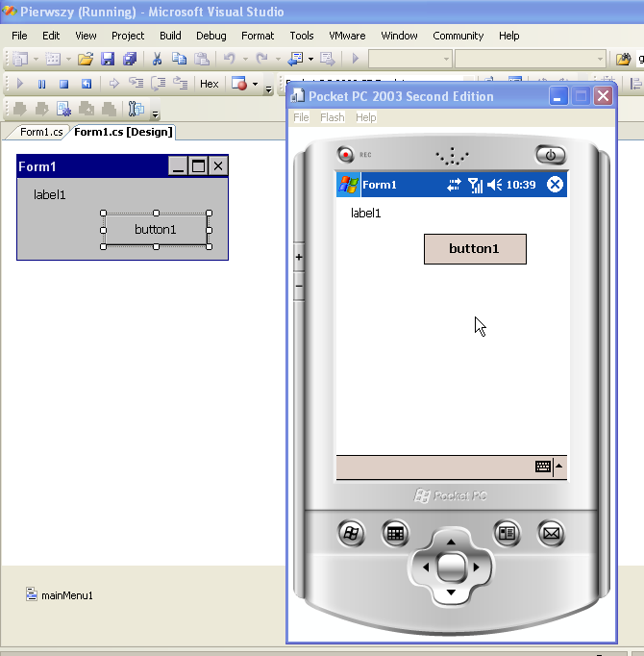The width and height of the screenshot is (644, 656).
Task: Open the Breakpoints window dropdown arrow
Action: [x=255, y=84]
